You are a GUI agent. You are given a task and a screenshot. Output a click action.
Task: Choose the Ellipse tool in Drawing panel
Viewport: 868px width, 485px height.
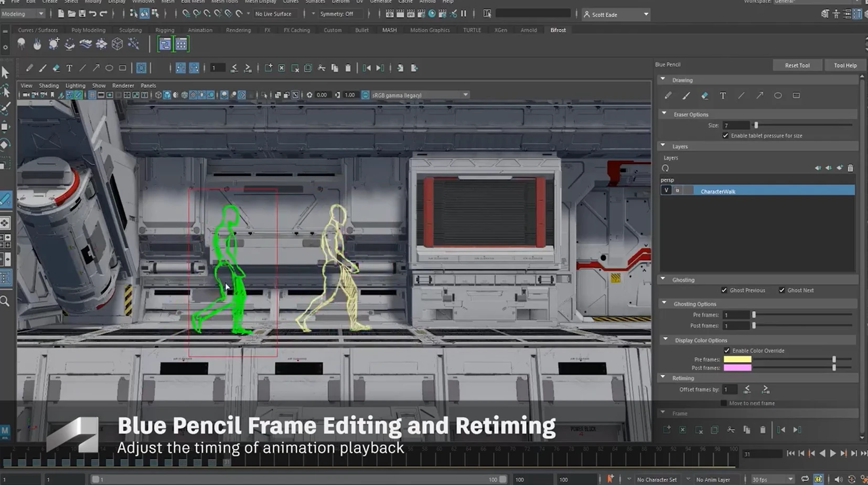tap(778, 96)
